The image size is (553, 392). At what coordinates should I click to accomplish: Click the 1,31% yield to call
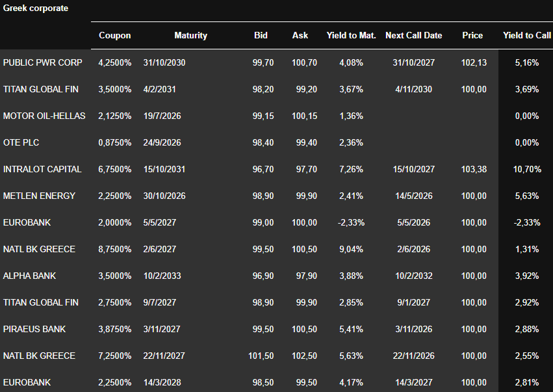527,249
